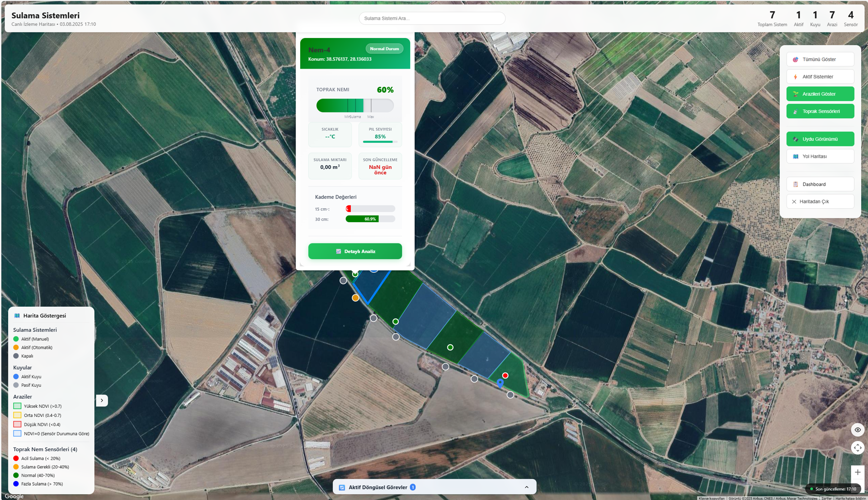Click the clipboard icon on Aktif Döngüsel Görevler
The width and height of the screenshot is (868, 500).
(x=341, y=487)
